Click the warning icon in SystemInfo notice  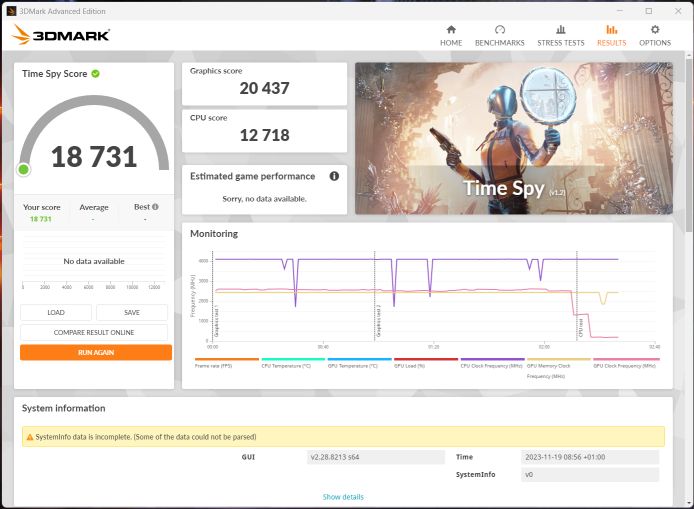pyautogui.click(x=30, y=437)
